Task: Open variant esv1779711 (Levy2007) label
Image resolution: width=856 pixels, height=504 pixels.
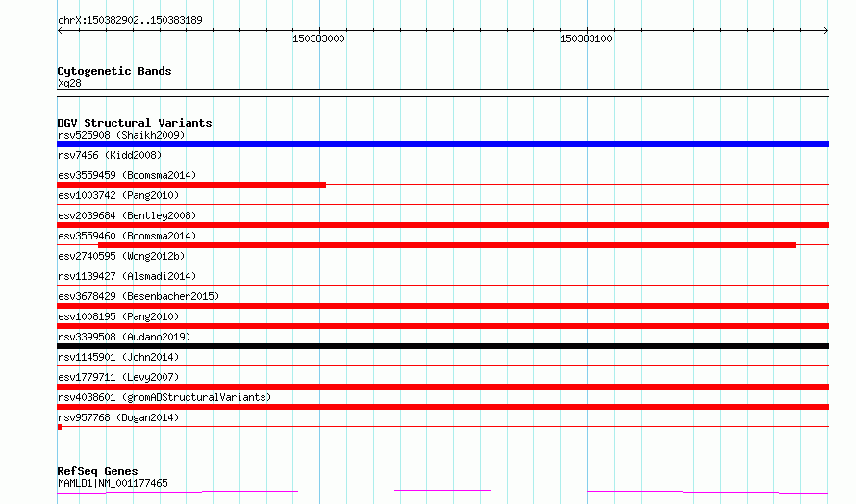Action: click(118, 377)
